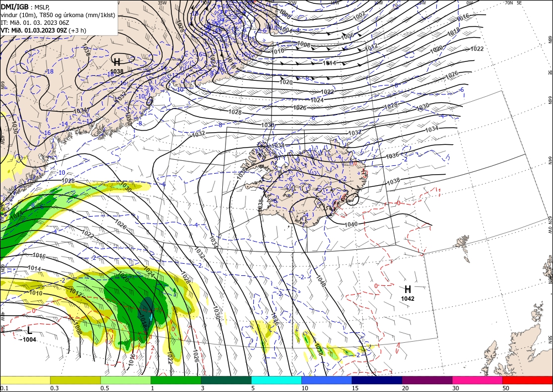Select the pink 30 mm legend swatch
The width and height of the screenshot is (553, 392).
(x=478, y=380)
